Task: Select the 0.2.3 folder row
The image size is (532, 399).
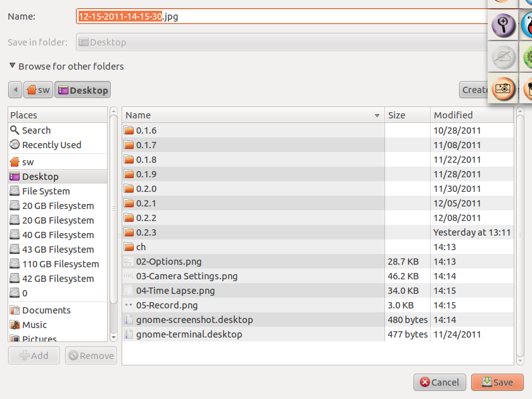Action: 318,232
